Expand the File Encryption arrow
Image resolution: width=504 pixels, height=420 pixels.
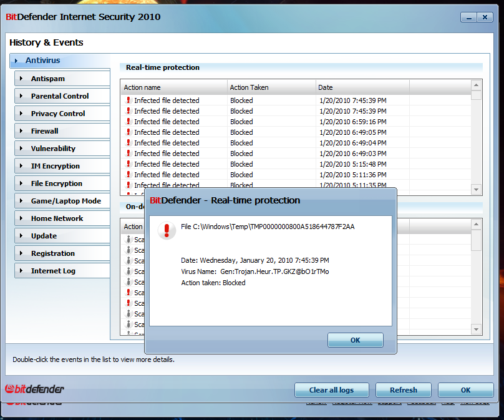pyautogui.click(x=21, y=183)
